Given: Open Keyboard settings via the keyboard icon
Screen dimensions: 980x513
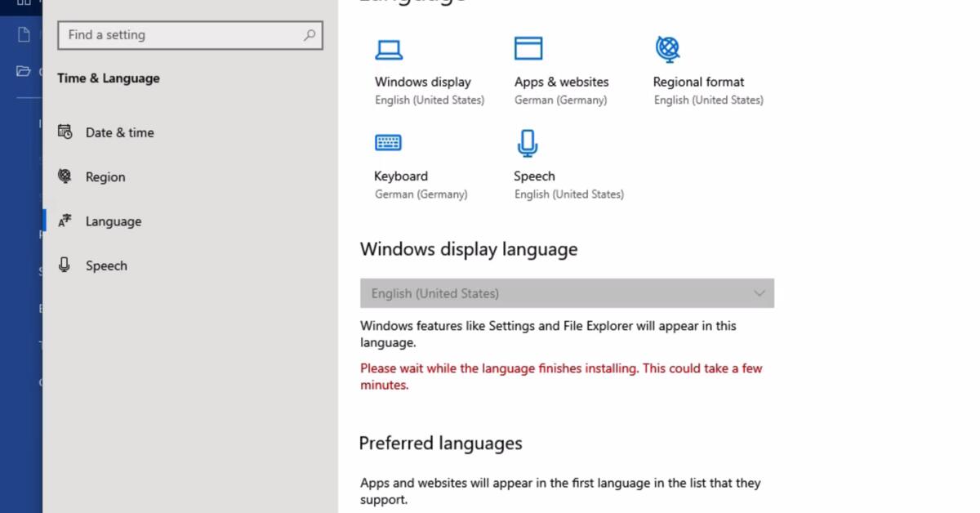Looking at the screenshot, I should pos(389,141).
